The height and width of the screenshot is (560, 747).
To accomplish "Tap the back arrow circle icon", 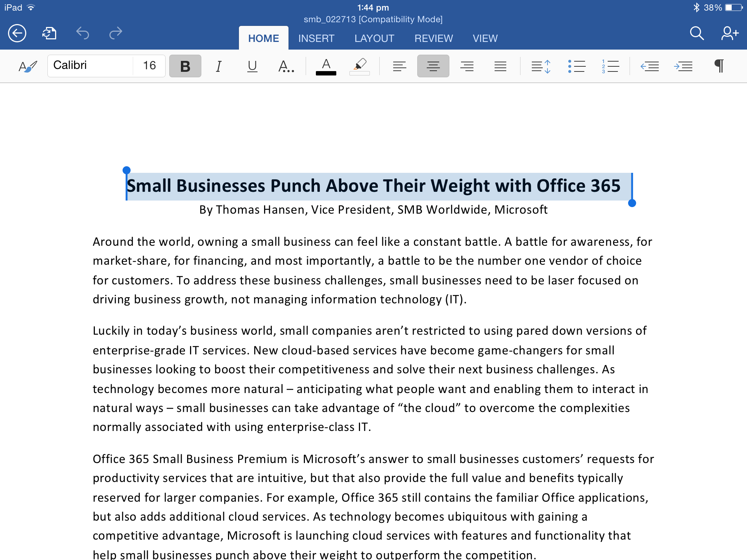I will coord(17,34).
